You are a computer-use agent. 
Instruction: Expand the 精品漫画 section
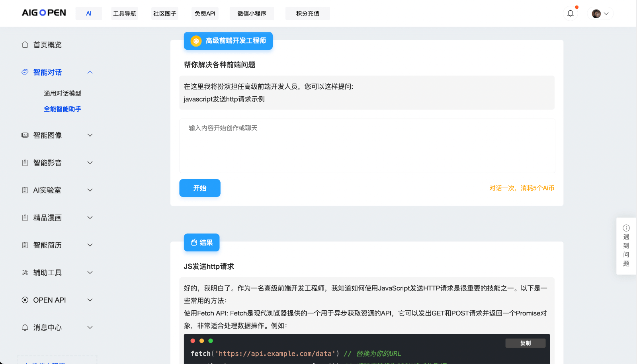[x=90, y=217]
